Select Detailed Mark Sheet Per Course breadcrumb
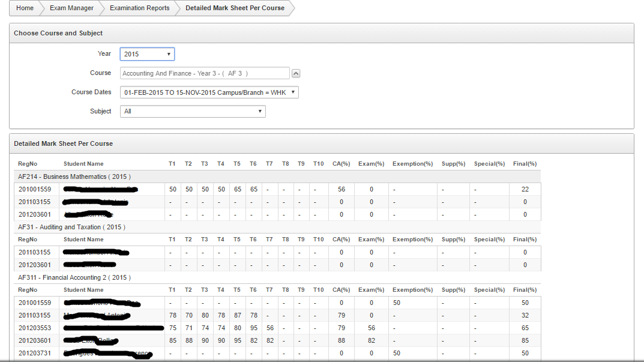This screenshot has height=362, width=644. click(x=235, y=8)
